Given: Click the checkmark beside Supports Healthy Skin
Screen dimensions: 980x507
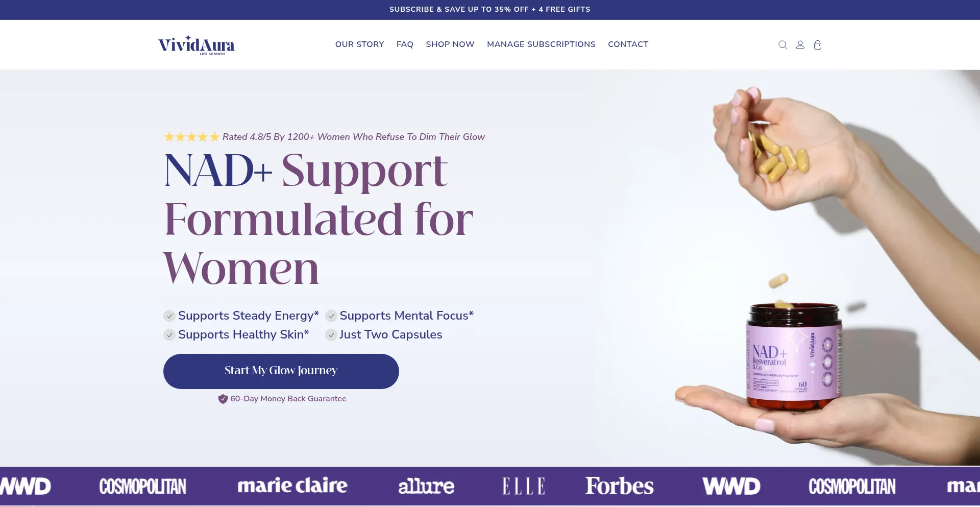Looking at the screenshot, I should (169, 335).
